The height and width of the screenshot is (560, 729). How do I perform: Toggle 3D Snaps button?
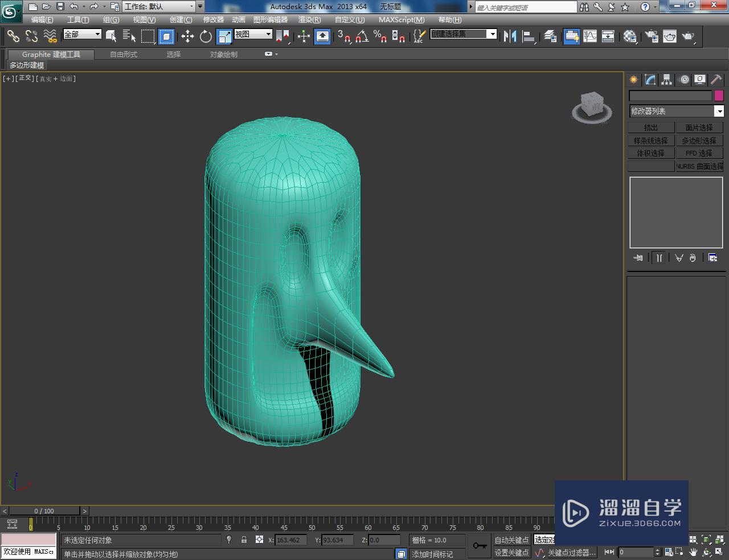344,36
